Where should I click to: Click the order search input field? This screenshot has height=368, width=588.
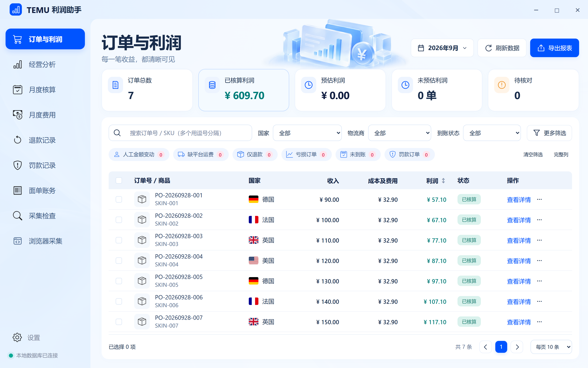pyautogui.click(x=180, y=133)
